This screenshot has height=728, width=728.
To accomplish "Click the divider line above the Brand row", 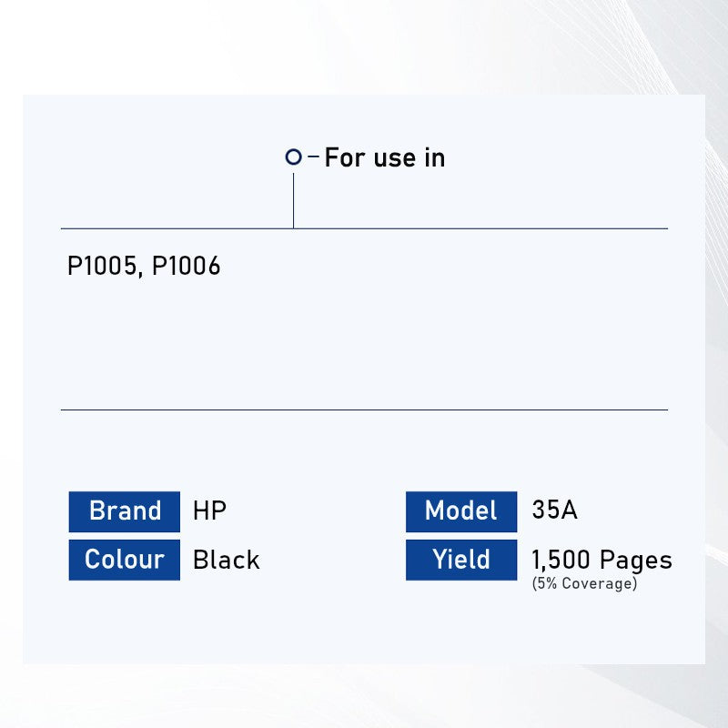I will pos(364,410).
